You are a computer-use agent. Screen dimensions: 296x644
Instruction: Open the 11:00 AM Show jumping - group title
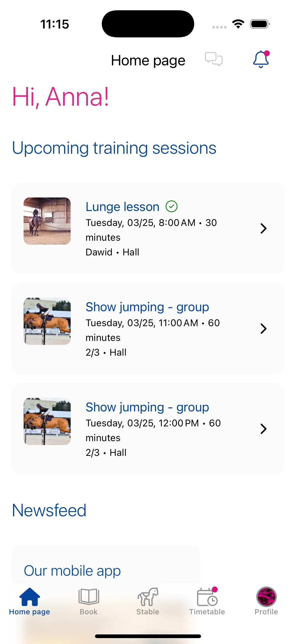coord(147,307)
